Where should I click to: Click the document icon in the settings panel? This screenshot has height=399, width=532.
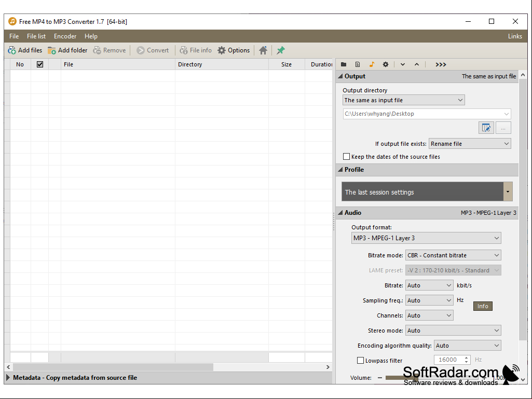358,64
